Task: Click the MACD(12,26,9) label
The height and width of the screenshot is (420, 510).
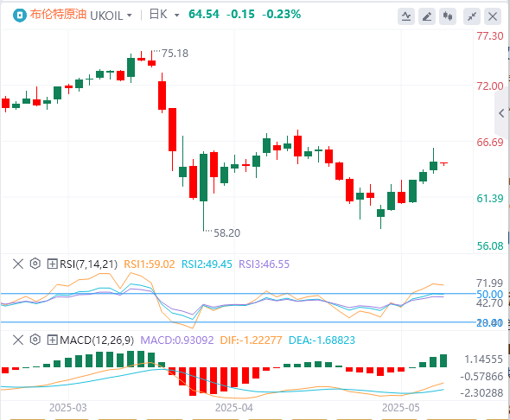Action: [97, 340]
